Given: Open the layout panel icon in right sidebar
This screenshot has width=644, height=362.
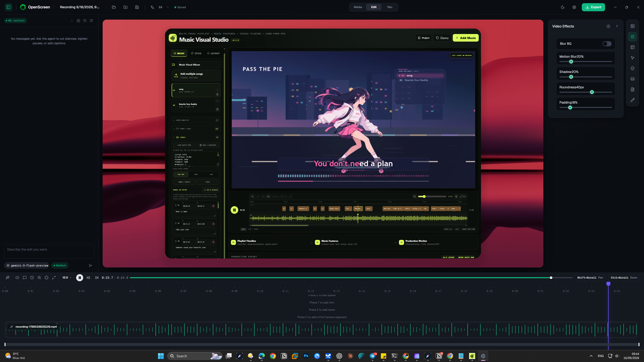Looking at the screenshot, I should [632, 47].
